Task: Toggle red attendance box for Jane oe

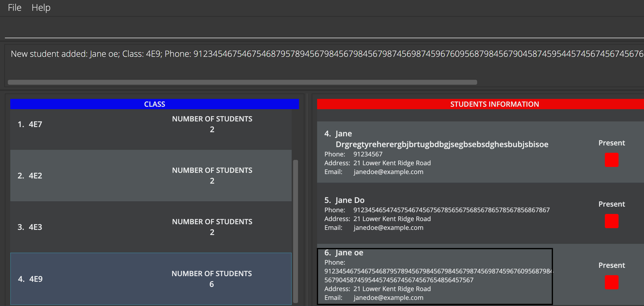Action: [611, 282]
